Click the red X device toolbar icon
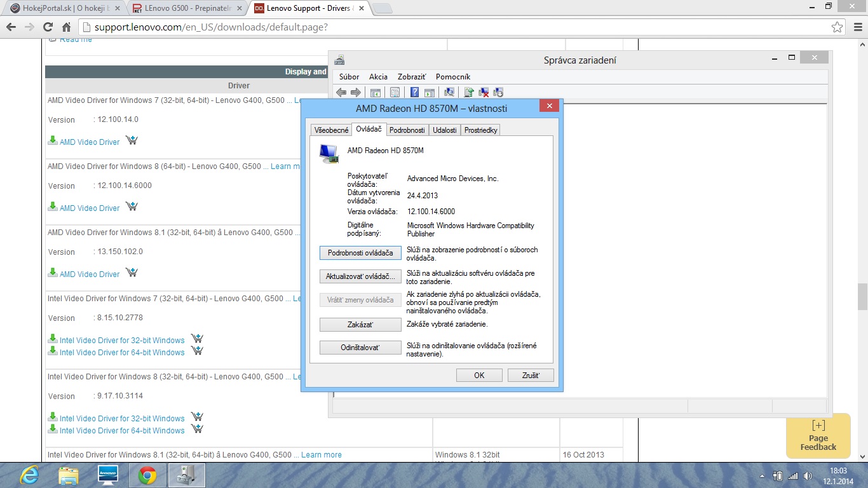Screen dimensions: 868x488 coord(484,92)
